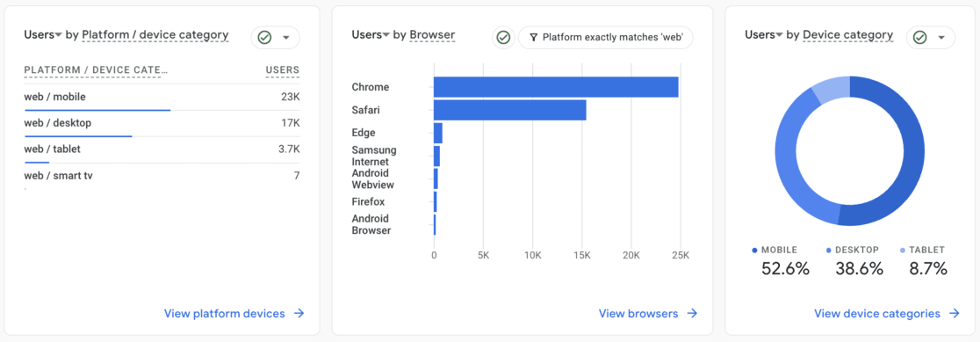The height and width of the screenshot is (342, 980).
Task: Click the Chrome bar in browser chart
Action: coord(556,87)
